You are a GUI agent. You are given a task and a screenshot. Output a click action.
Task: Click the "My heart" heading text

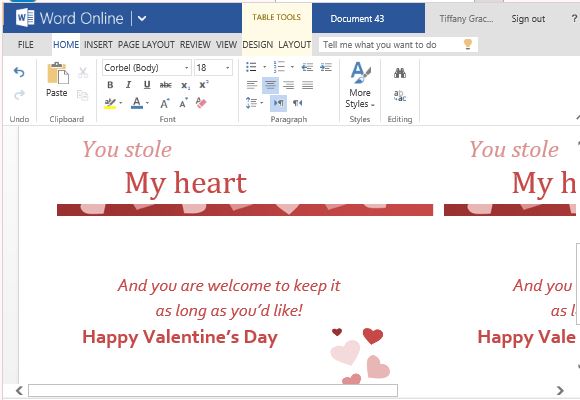point(186,184)
